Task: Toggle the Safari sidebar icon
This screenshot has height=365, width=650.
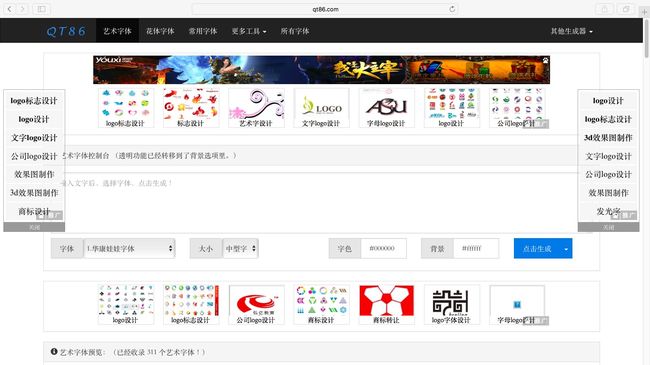Action: click(41, 9)
